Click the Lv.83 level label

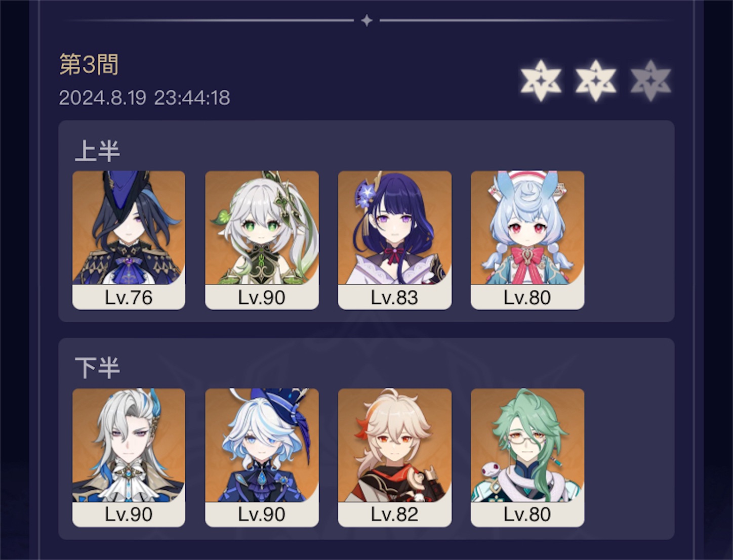tap(394, 297)
